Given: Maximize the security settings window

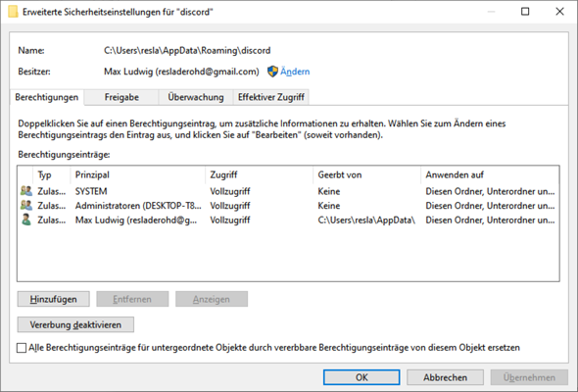Looking at the screenshot, I should tap(525, 12).
